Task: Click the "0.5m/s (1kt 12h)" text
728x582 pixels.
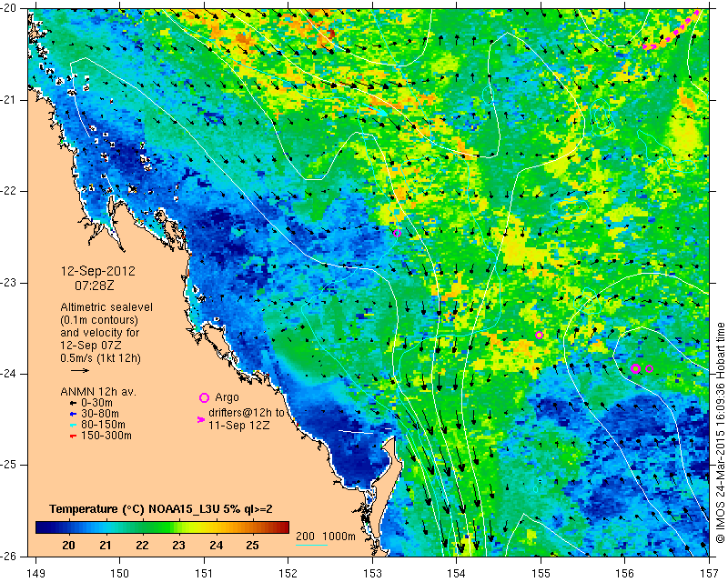Action: click(x=100, y=358)
